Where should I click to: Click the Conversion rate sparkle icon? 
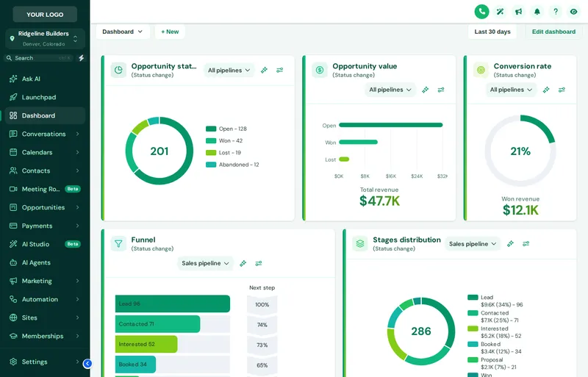pos(546,90)
